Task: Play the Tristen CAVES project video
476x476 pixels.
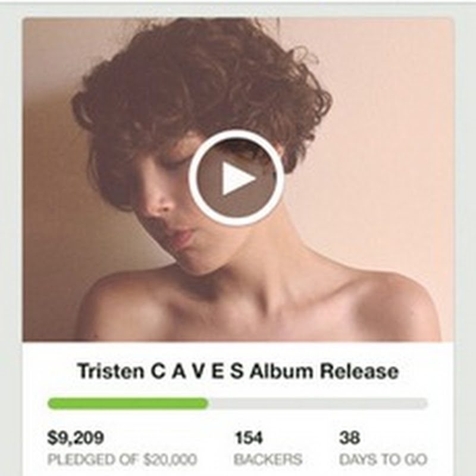Action: (x=236, y=178)
